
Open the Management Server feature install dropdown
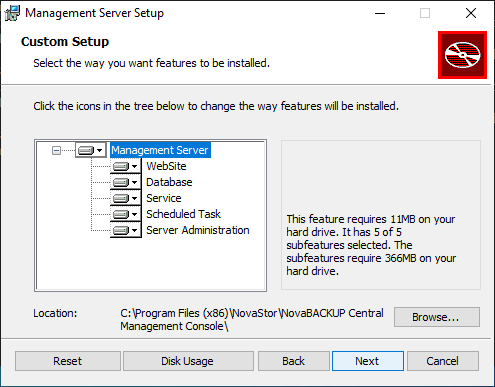91,150
